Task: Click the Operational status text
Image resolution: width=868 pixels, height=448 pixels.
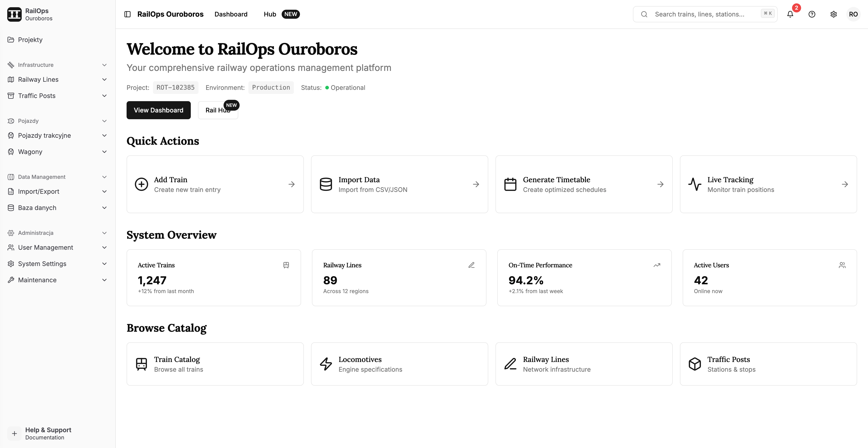Action: pos(348,88)
